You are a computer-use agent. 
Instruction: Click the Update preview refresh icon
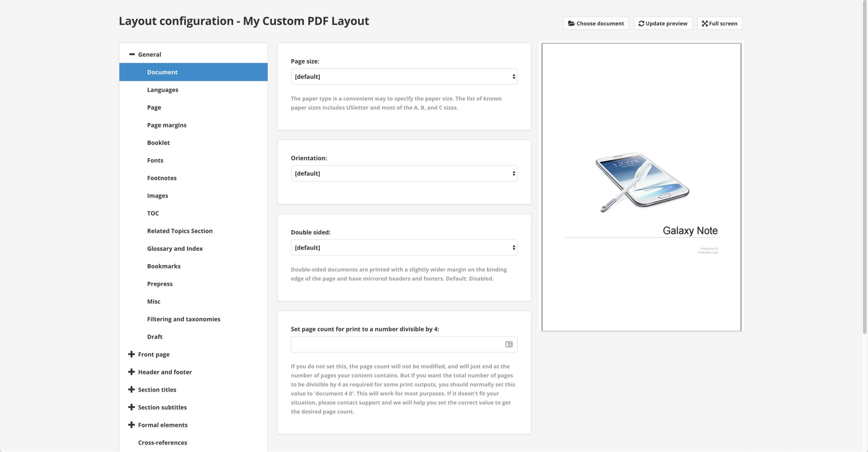641,24
